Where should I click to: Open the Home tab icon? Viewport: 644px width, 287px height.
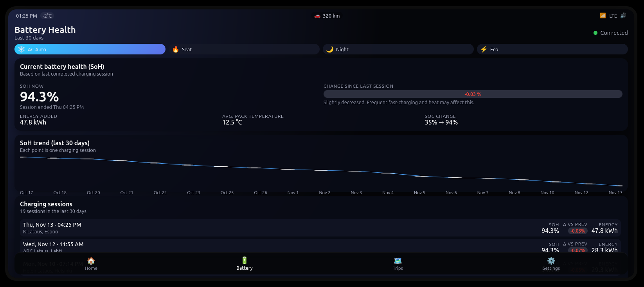(91, 261)
